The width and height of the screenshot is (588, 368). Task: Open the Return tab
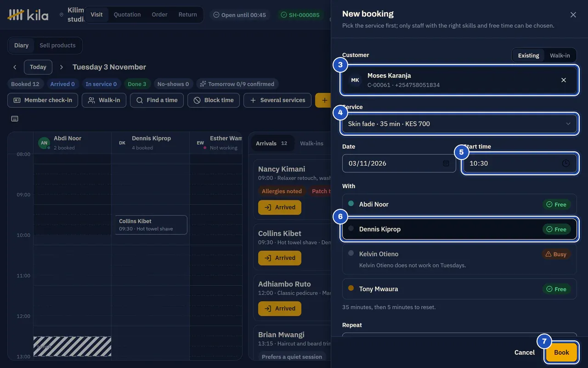[187, 15]
